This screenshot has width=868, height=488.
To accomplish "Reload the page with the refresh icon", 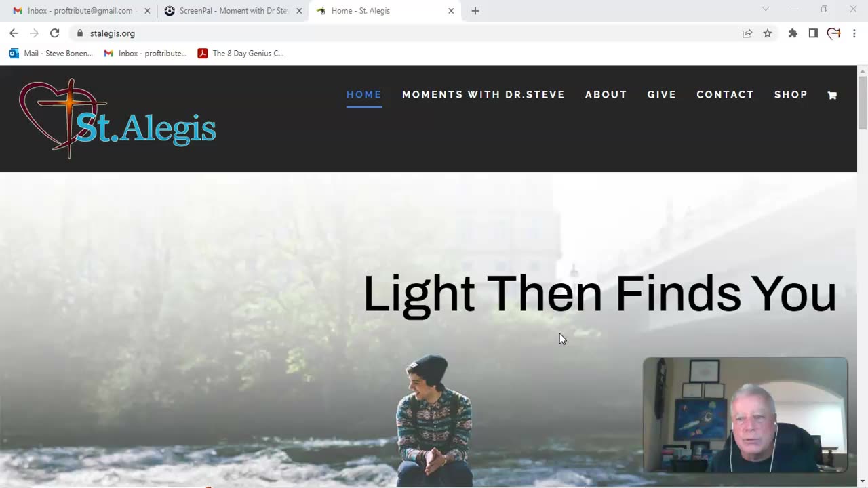I will [54, 33].
